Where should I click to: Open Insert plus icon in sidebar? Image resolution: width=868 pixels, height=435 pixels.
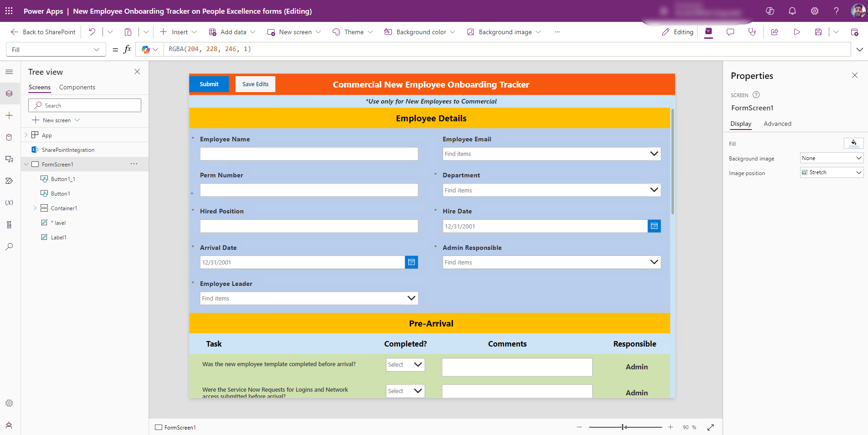(x=9, y=115)
